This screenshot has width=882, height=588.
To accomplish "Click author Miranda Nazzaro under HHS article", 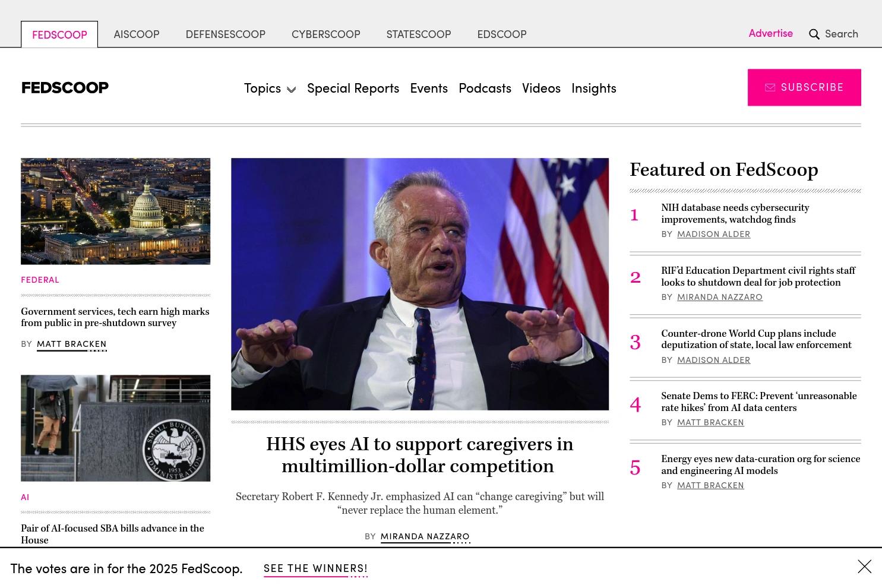I will coord(425,536).
